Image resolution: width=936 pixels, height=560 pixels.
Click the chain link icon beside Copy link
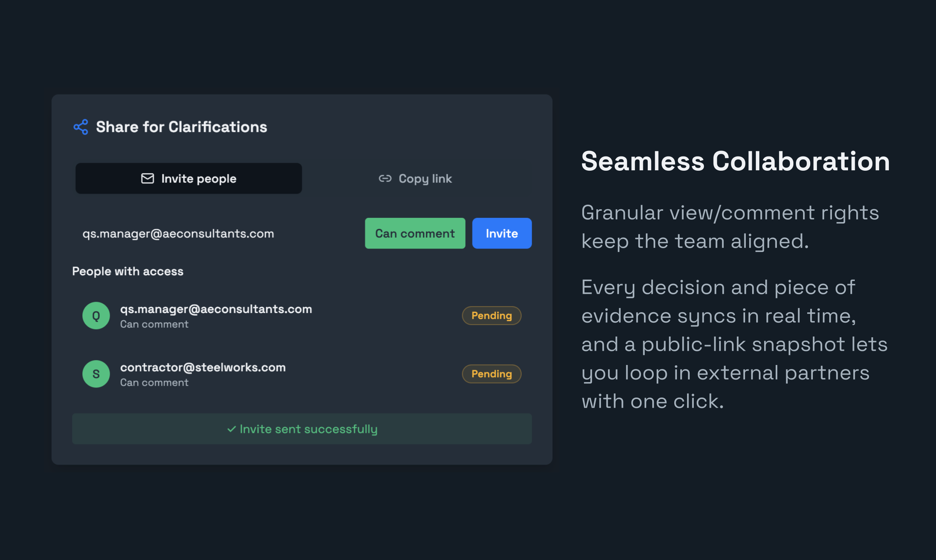pyautogui.click(x=385, y=179)
